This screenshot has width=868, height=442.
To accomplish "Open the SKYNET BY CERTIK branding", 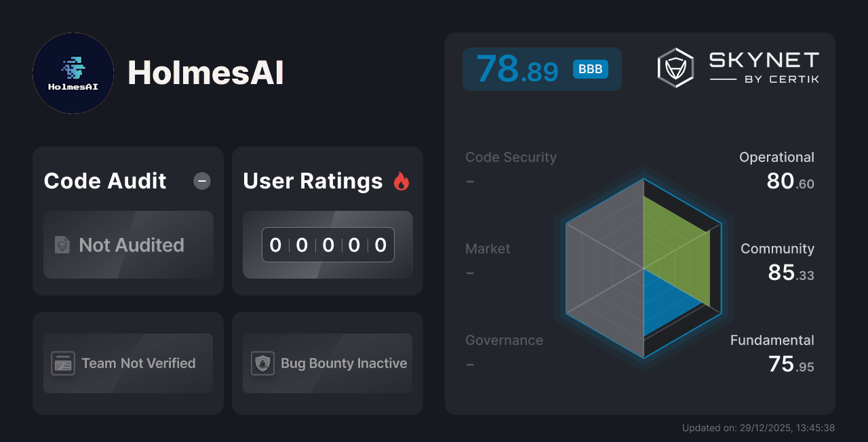I will pos(762,67).
